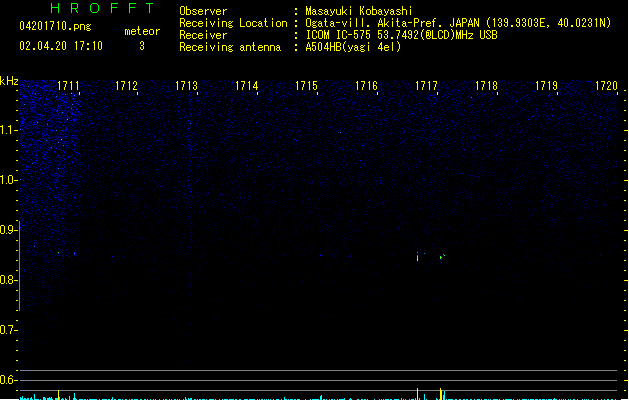Select receiver ICOM IC-575 53.7492 MHz text

[x=401, y=35]
